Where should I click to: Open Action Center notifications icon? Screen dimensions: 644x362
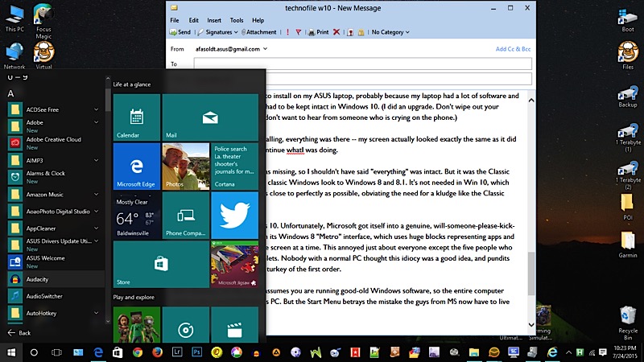pos(602,352)
